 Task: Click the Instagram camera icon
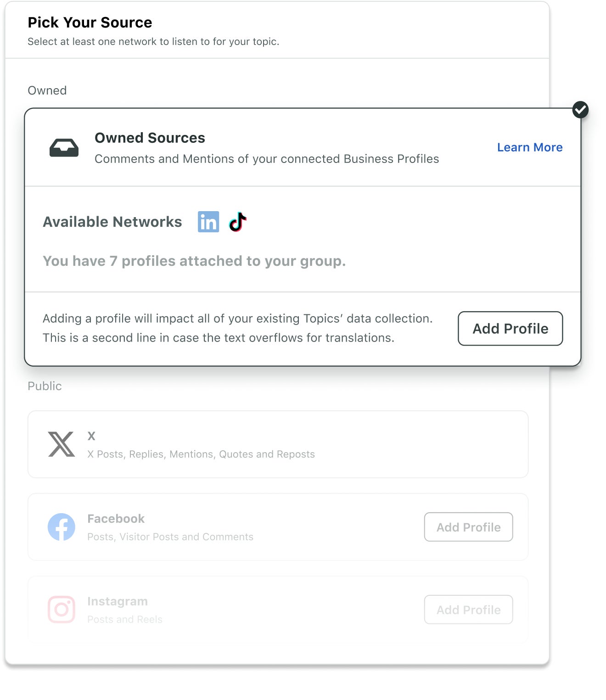61,609
